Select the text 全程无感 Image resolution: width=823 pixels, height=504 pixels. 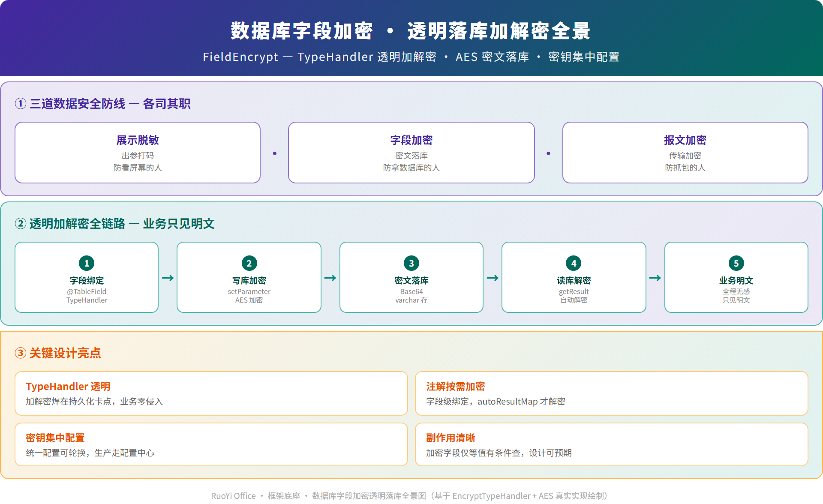736,291
